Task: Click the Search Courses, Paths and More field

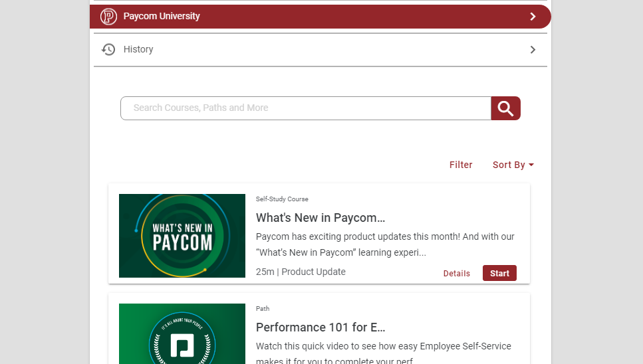Action: click(305, 108)
